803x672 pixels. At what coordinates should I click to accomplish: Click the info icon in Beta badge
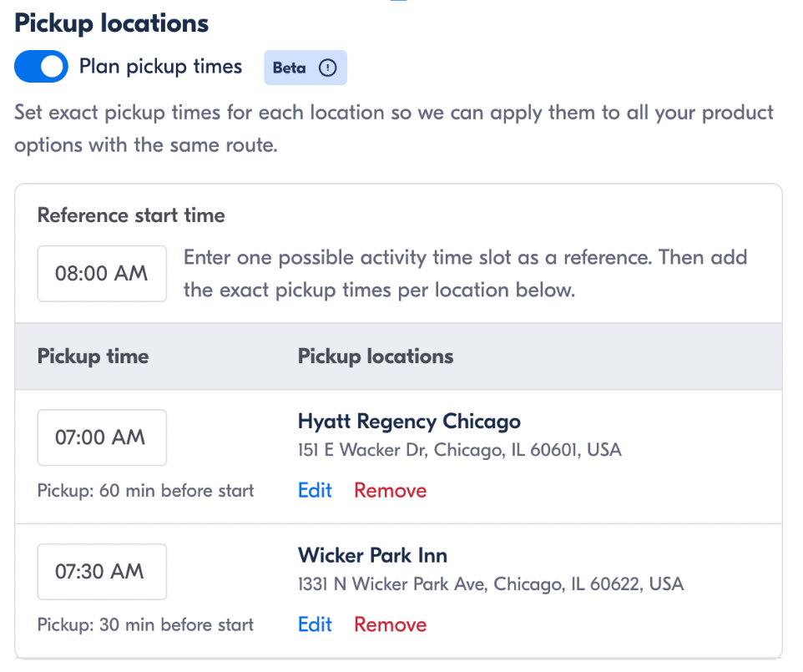click(328, 68)
